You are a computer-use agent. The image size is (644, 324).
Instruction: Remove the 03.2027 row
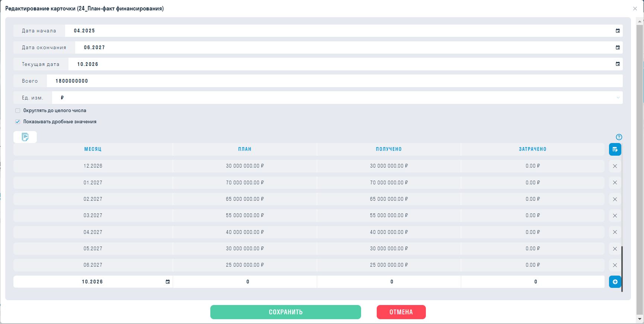615,216
